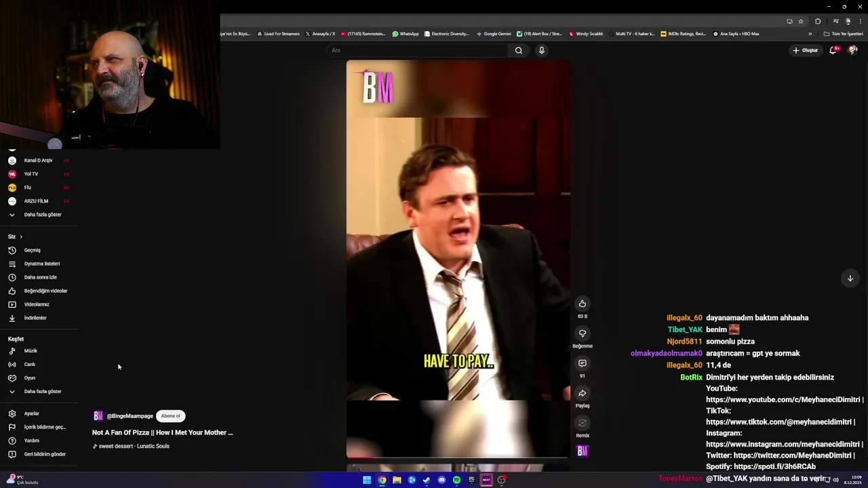Open the comments on the Short
Image resolution: width=868 pixels, height=488 pixels.
click(x=582, y=363)
